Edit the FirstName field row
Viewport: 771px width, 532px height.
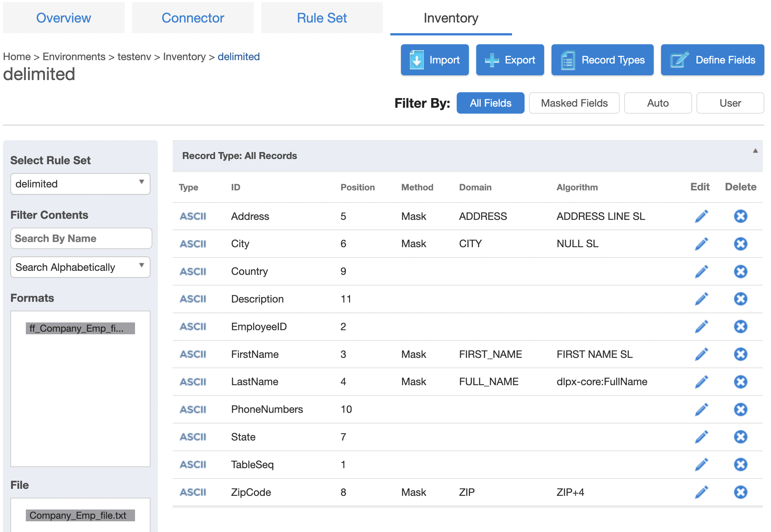point(701,354)
